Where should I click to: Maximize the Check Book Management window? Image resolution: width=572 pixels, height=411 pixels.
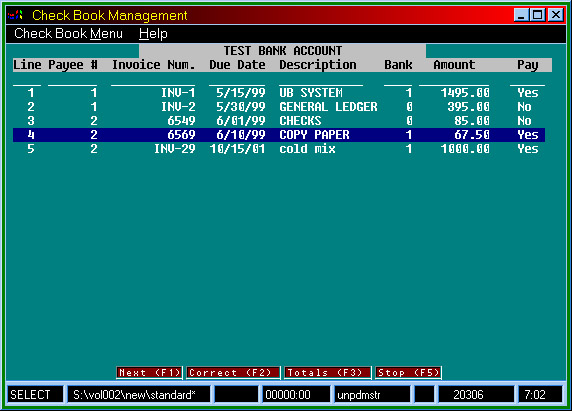pos(538,15)
